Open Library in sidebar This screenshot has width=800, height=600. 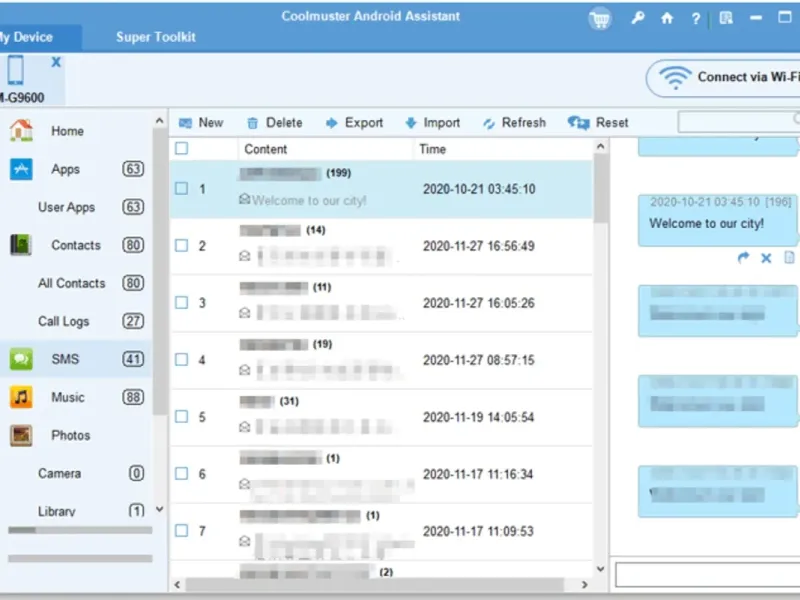point(57,511)
